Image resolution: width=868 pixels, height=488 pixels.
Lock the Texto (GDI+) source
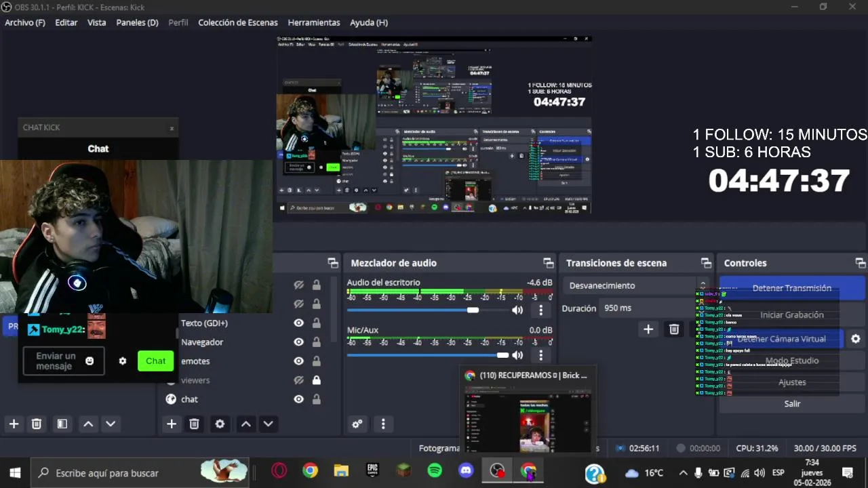pos(317,323)
